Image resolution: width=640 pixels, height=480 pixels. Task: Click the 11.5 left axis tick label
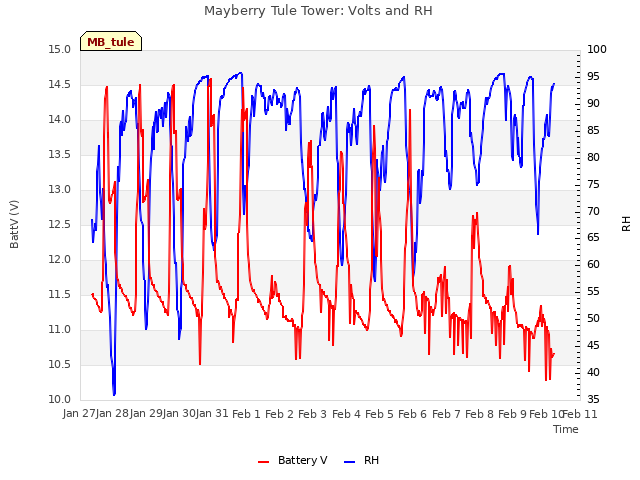click(60, 295)
